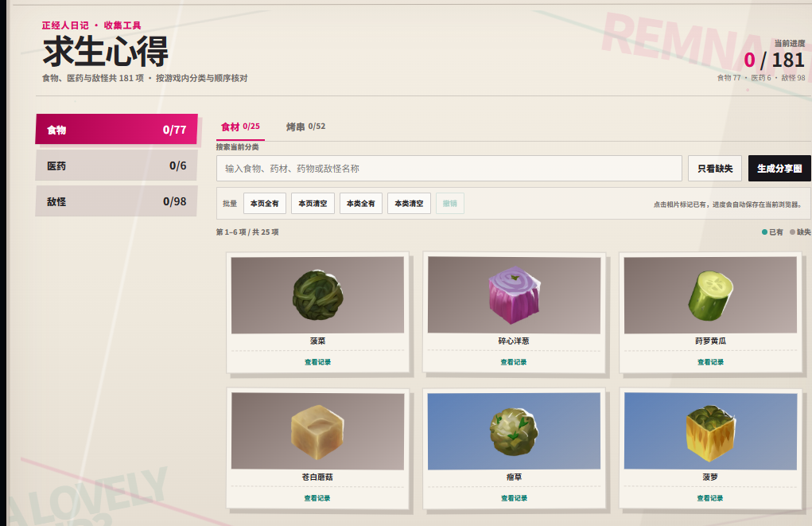The height and width of the screenshot is (526, 812).
Task: Click the 第 1–6 项 / 共 25 项 page indicator
Action: click(x=247, y=232)
